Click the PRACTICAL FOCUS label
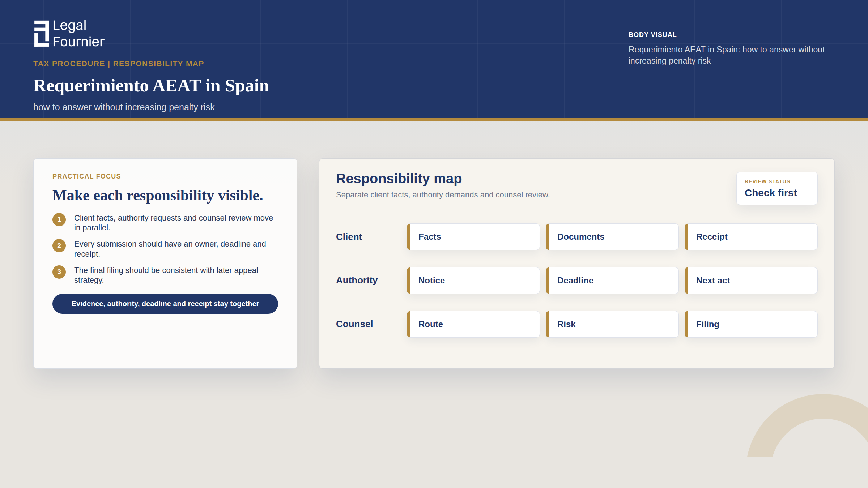This screenshot has width=868, height=488. [86, 176]
